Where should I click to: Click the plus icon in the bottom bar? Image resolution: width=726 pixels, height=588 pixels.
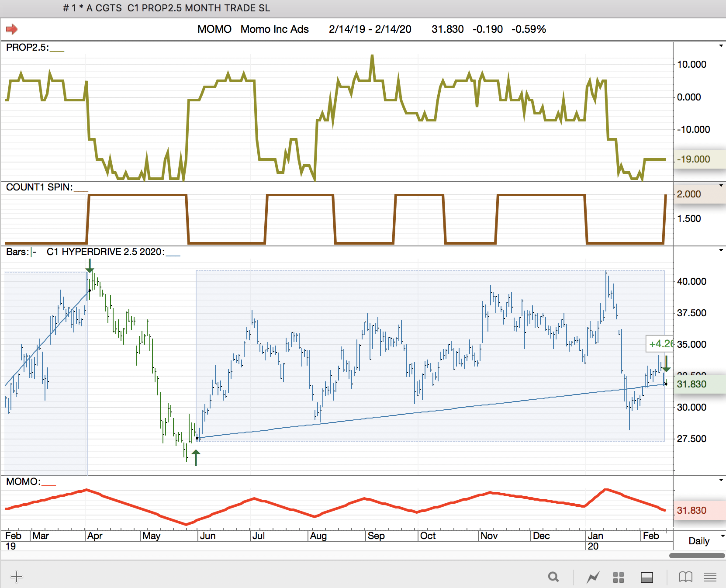point(17,577)
